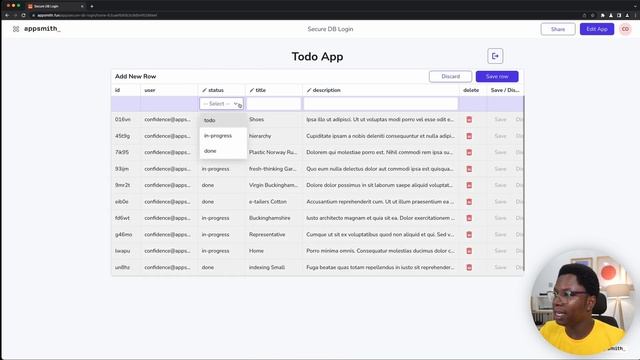The image size is (640, 360).
Task: Choose todo from the status options
Action: [x=223, y=120]
